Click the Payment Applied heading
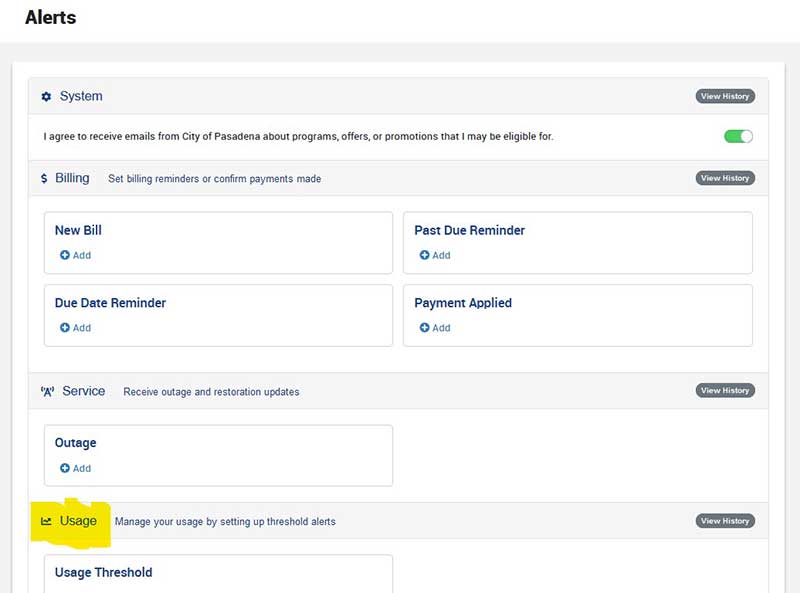This screenshot has height=593, width=800. click(463, 303)
